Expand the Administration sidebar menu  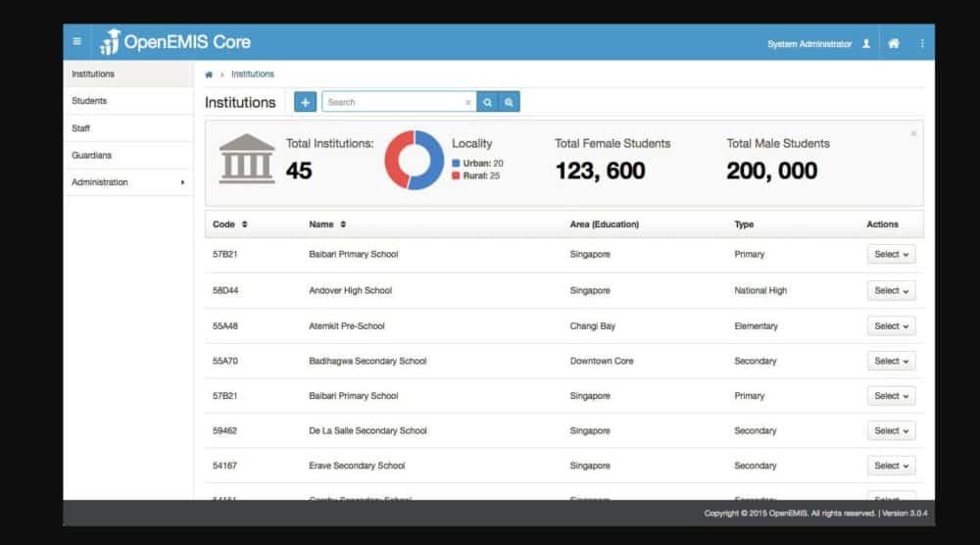(127, 182)
